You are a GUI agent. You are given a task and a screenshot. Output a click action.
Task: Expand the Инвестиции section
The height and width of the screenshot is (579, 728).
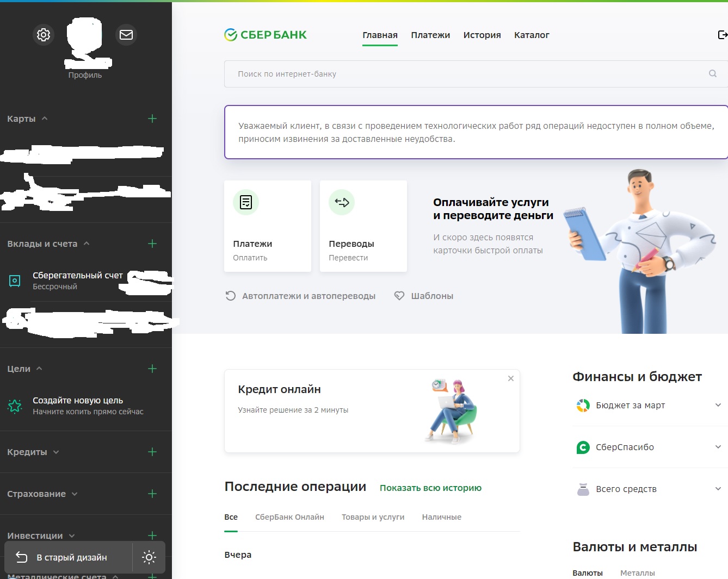(x=72, y=536)
